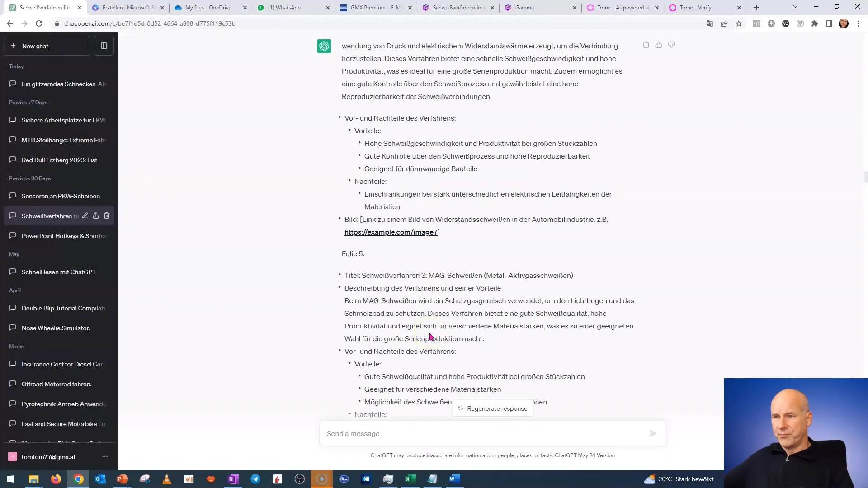Click the Send a message input field
Screen dimensions: 868x488
pyautogui.click(x=490, y=433)
